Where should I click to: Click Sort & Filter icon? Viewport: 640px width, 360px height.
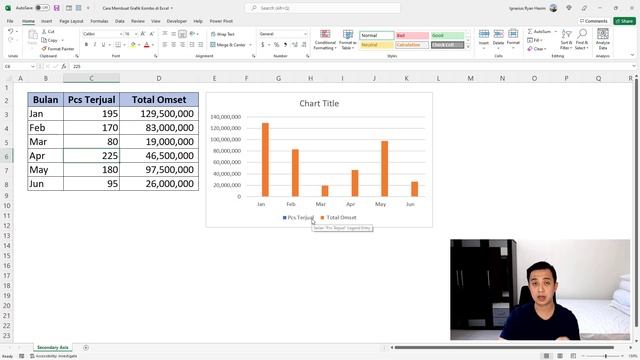(566, 34)
